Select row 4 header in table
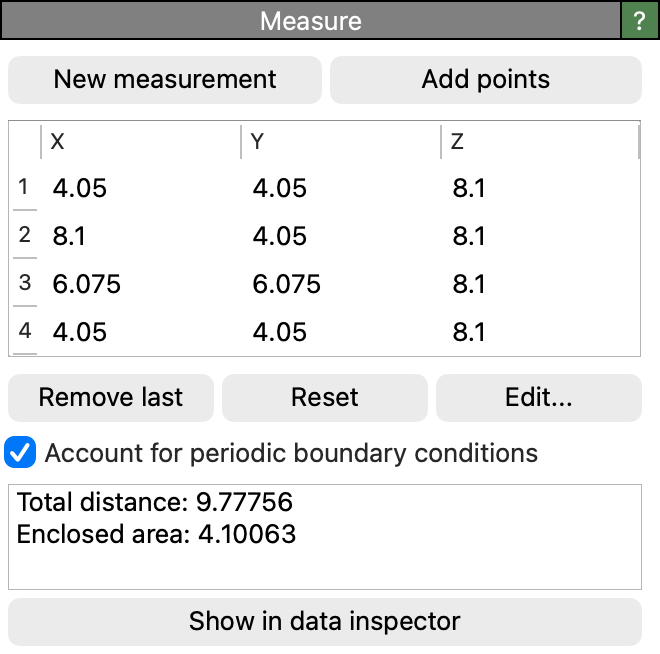 click(x=24, y=331)
